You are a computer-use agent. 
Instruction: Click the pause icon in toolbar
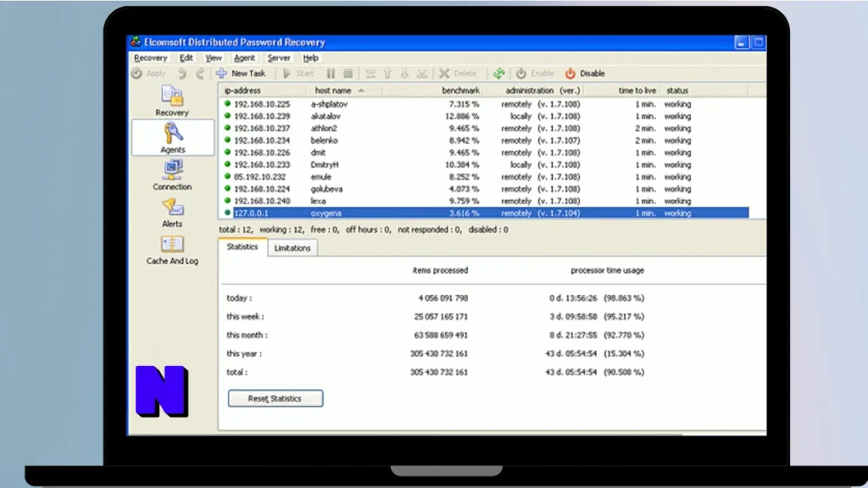pos(331,73)
